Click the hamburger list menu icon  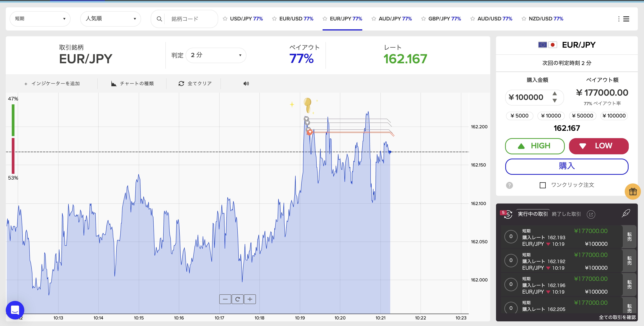[x=626, y=19]
